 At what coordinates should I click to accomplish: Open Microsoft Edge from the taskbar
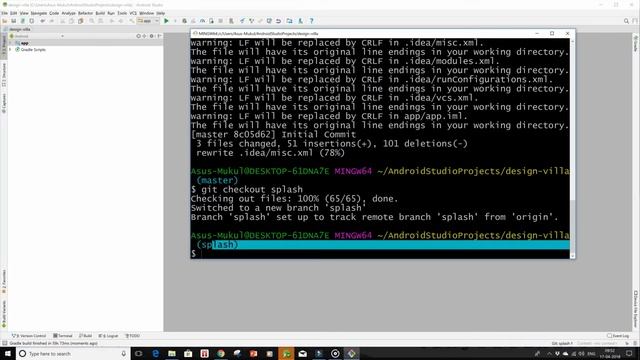[156, 353]
